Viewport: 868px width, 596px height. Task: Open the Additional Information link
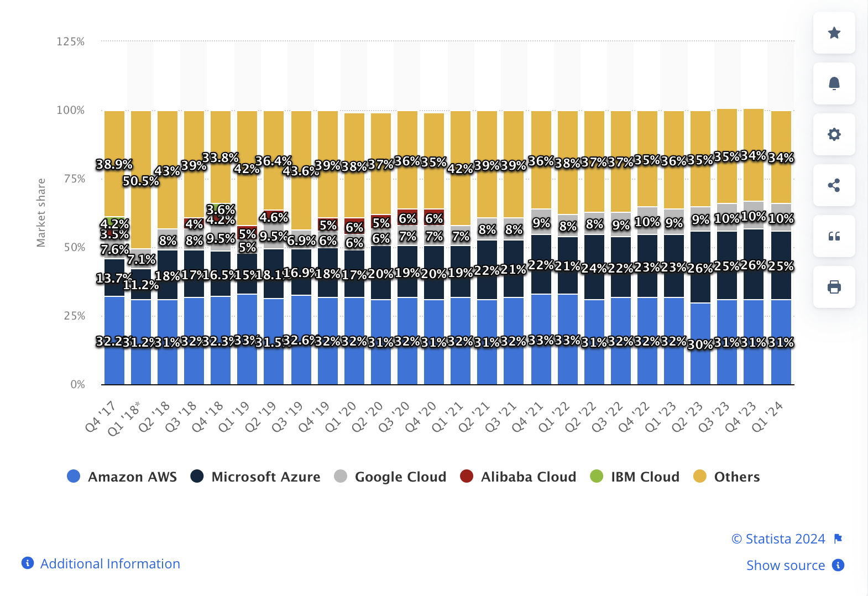click(110, 563)
